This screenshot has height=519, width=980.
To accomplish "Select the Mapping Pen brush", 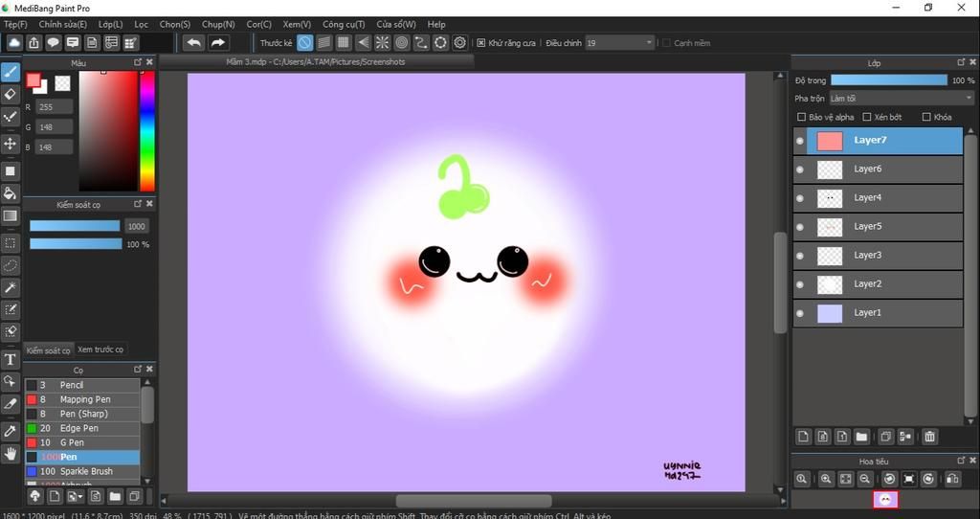I will tap(82, 399).
